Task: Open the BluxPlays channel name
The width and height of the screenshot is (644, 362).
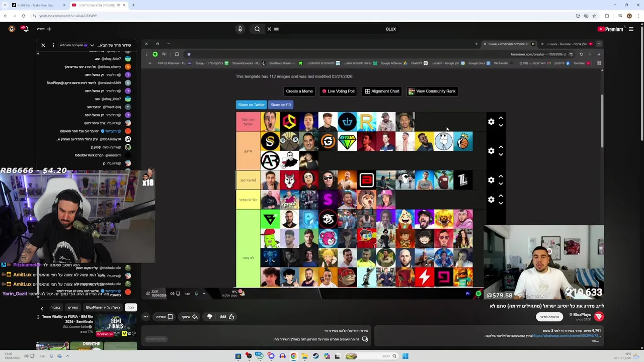Action: tap(582, 315)
